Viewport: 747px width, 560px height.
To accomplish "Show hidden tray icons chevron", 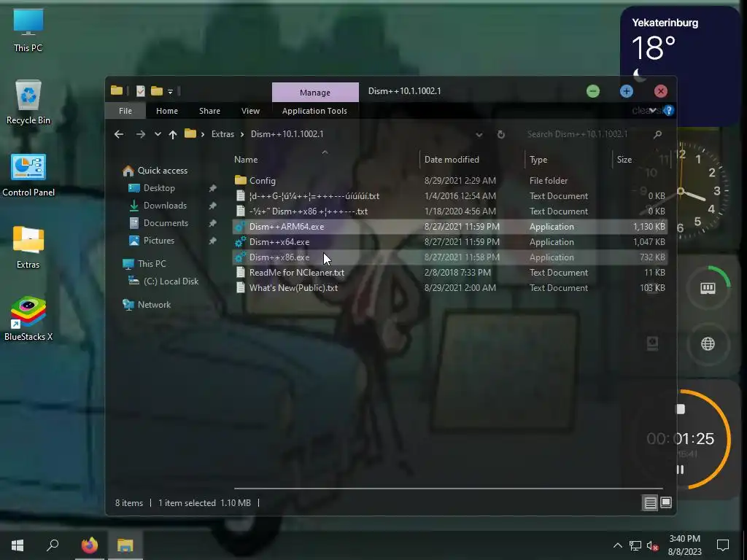I will [617, 545].
